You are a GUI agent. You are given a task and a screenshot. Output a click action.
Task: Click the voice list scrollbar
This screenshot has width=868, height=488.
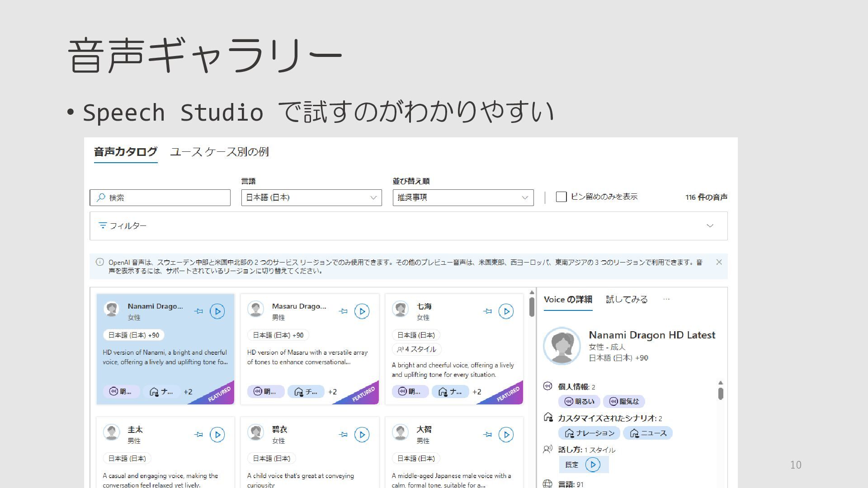(532, 307)
